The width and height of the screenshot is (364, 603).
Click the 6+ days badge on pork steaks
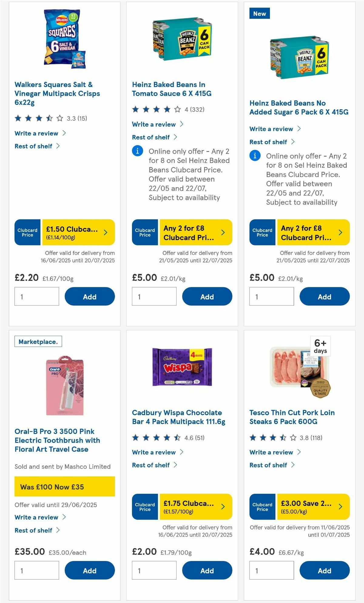tap(321, 345)
